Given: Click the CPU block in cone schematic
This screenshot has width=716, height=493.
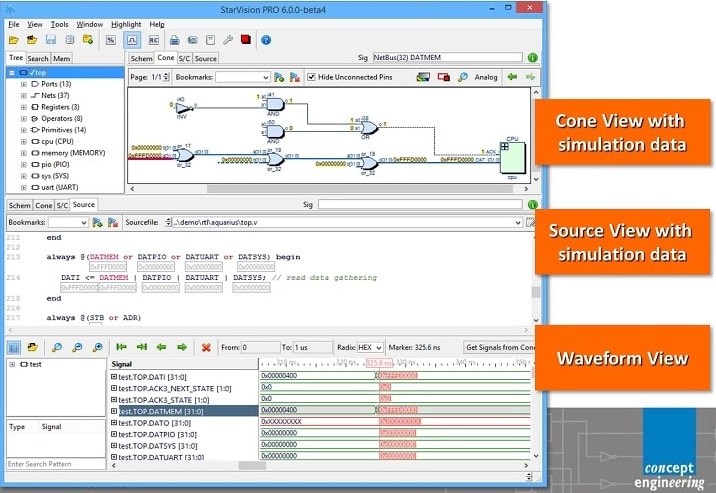Looking at the screenshot, I should point(512,158).
